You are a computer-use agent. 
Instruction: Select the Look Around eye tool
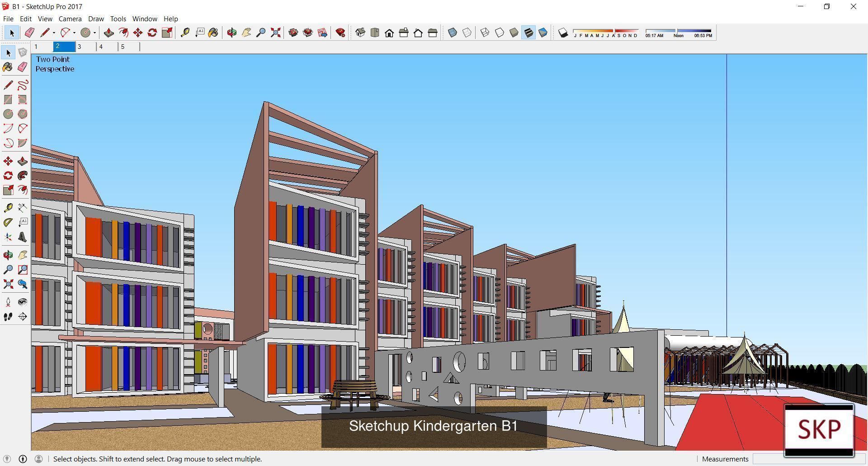(23, 302)
